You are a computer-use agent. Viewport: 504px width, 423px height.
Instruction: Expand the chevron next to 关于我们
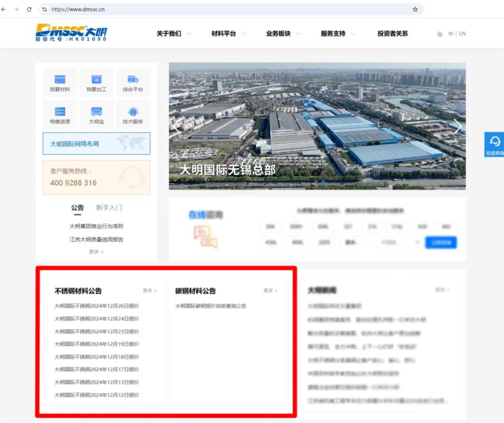(x=189, y=34)
